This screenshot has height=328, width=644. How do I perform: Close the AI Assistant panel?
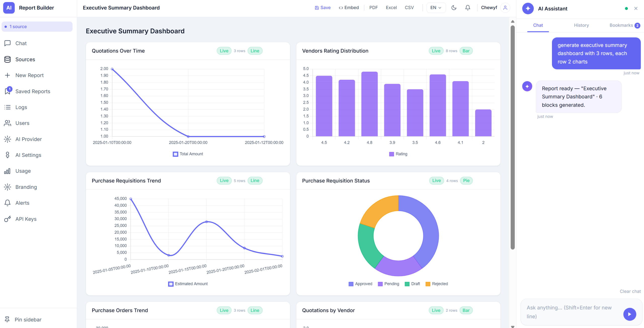coord(636,9)
